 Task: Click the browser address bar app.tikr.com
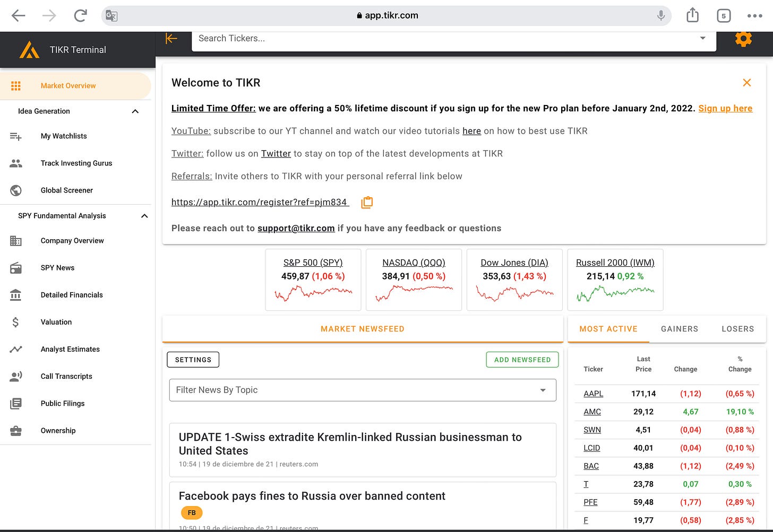click(388, 16)
